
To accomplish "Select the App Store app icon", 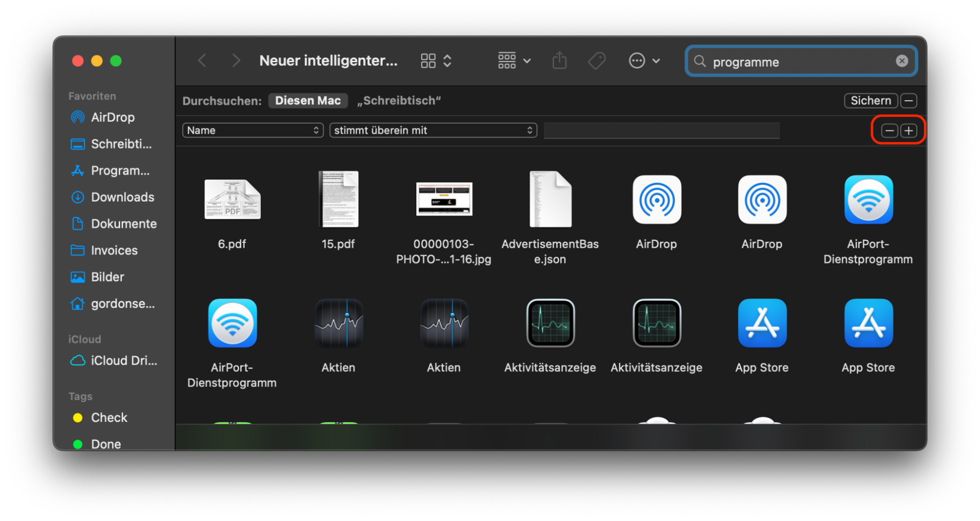I will (761, 323).
